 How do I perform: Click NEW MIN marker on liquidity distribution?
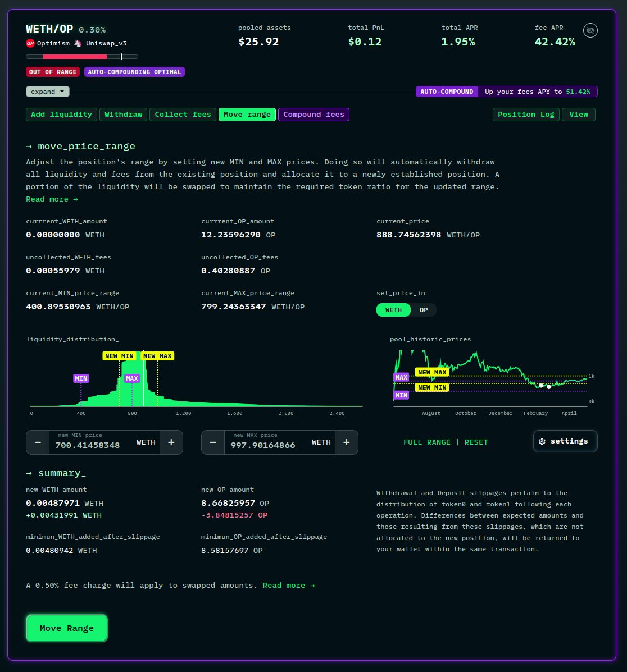(x=119, y=356)
